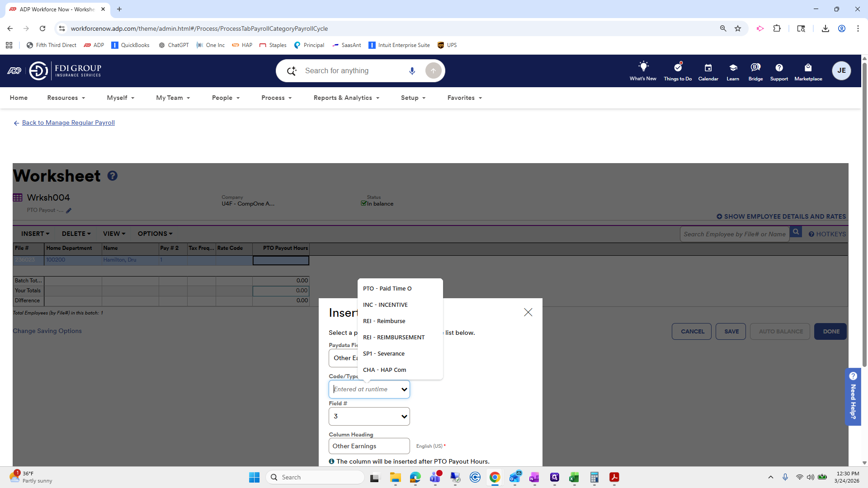Image resolution: width=868 pixels, height=488 pixels.
Task: Choose INC - INCENTIVE option
Action: (x=385, y=305)
